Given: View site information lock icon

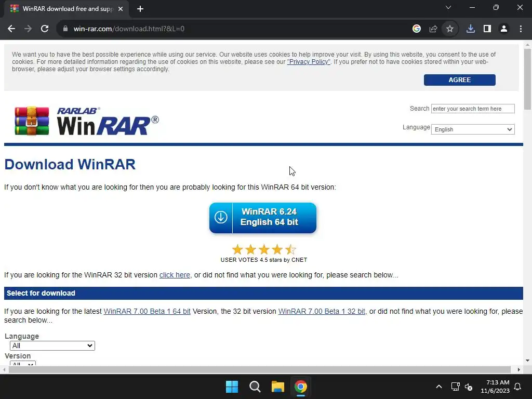Looking at the screenshot, I should click(65, 29).
